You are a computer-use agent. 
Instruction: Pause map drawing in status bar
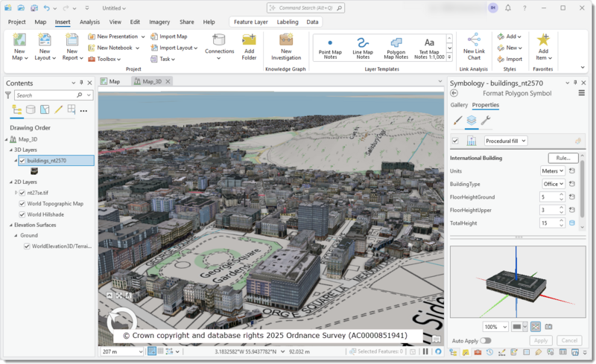point(425,351)
